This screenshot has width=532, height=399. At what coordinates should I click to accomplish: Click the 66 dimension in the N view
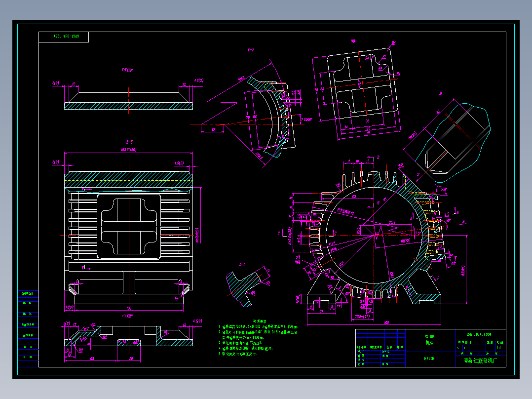[369, 129]
